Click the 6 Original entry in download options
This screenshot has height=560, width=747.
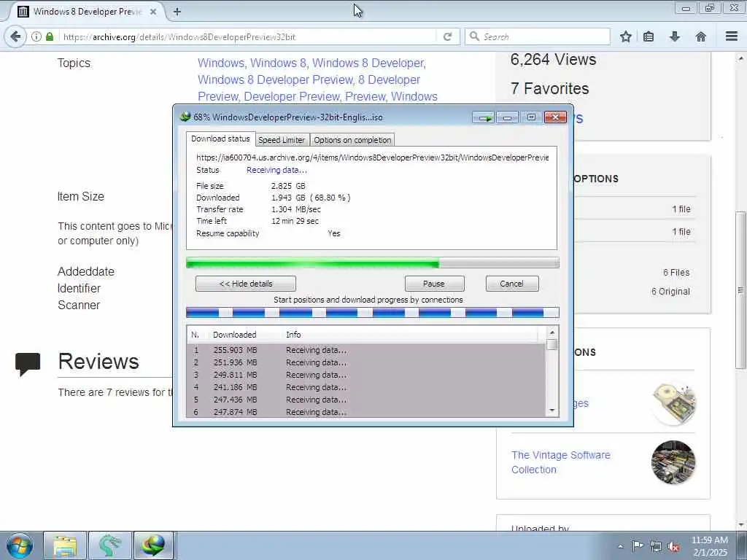click(670, 292)
